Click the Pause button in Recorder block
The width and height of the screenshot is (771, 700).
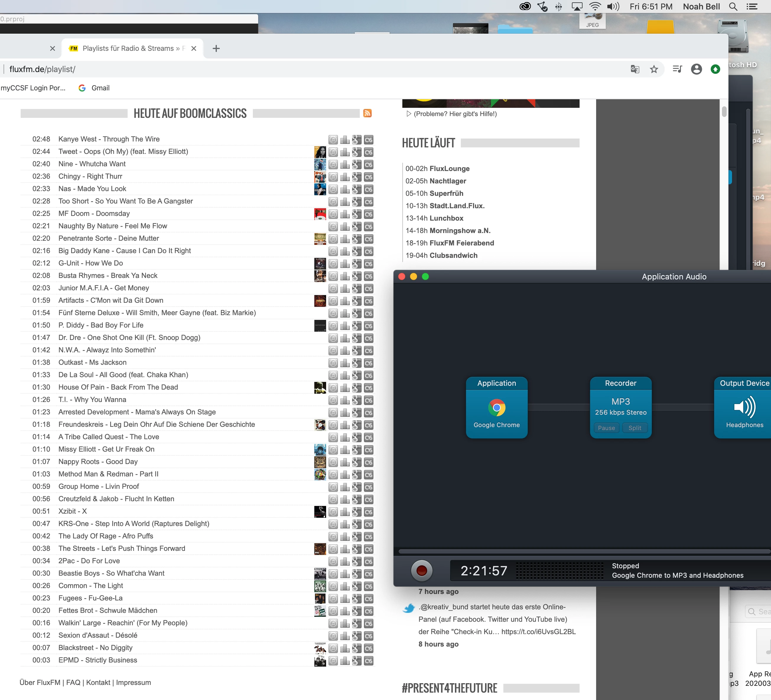point(606,428)
